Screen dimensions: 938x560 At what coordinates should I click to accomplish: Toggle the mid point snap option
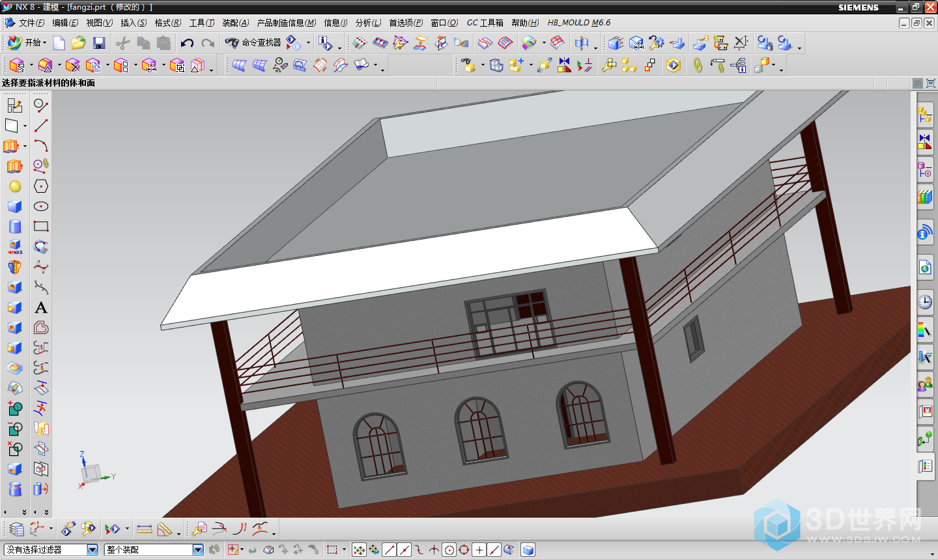pos(404,550)
